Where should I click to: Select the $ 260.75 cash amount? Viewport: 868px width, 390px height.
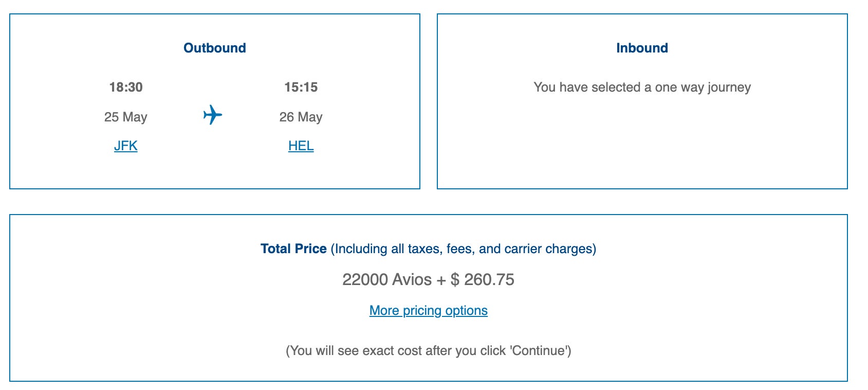pyautogui.click(x=482, y=280)
